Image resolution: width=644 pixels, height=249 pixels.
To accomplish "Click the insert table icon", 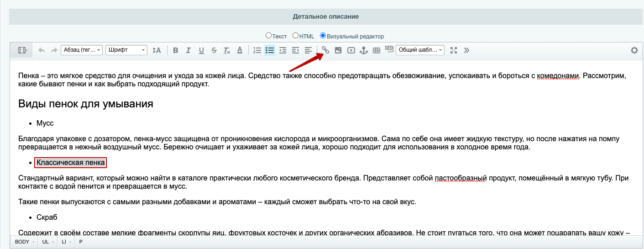I will [x=377, y=50].
